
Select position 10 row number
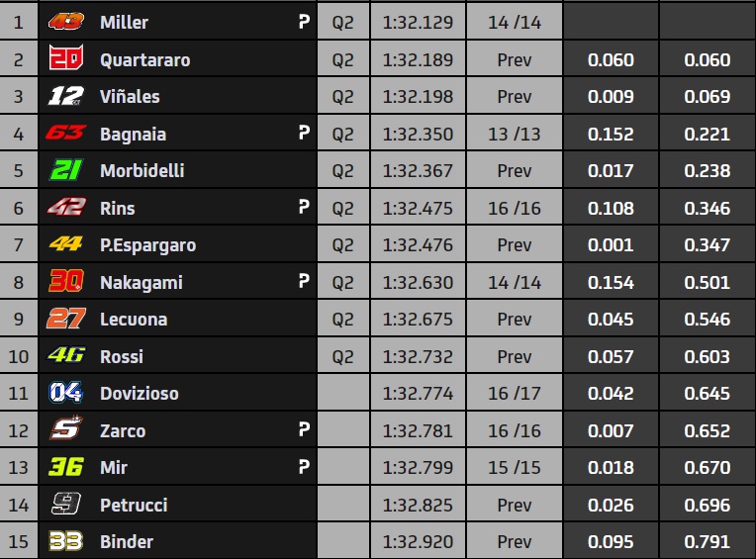tap(19, 356)
